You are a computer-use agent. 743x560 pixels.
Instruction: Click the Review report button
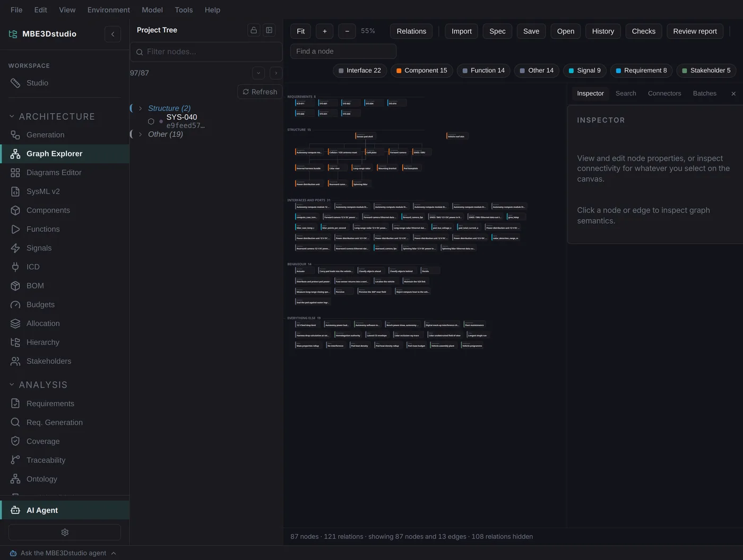coord(695,31)
